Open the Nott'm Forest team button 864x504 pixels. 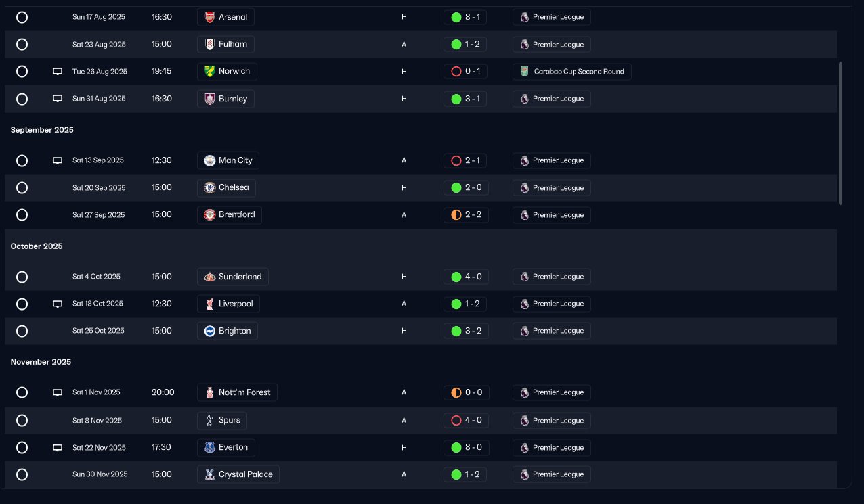coord(238,392)
